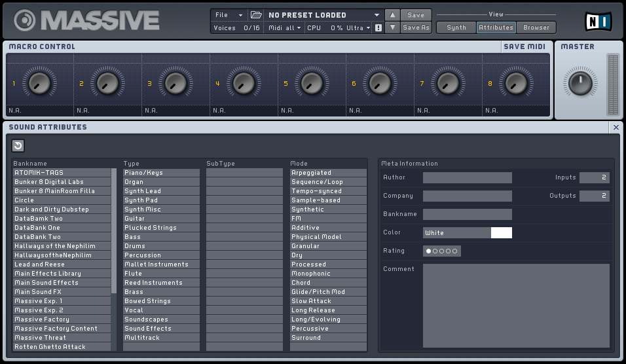Toggle the Piano/Keys type attribute

pos(161,173)
